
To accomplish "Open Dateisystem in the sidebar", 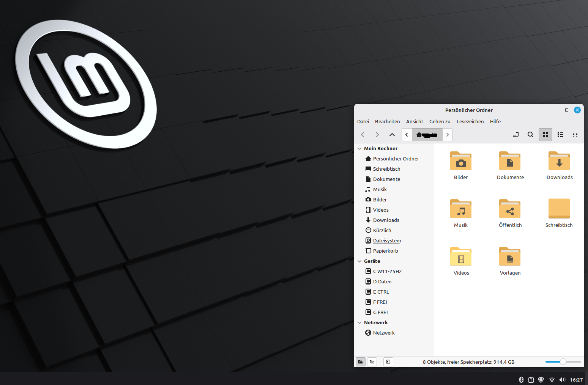I will pos(394,241).
